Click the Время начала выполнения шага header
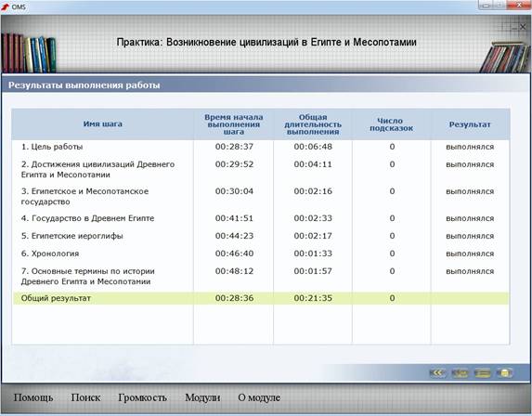Screen dimensions: 532x416 pos(234,124)
